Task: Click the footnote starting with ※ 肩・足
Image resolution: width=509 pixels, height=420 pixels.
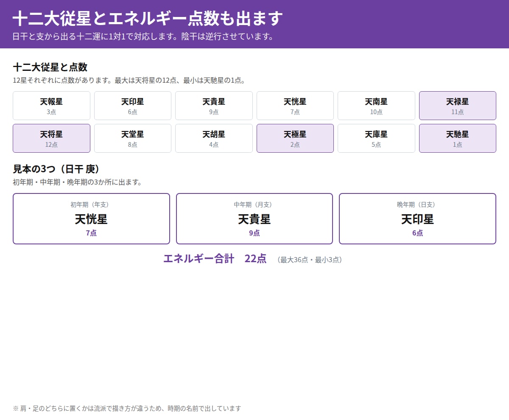Action: [x=127, y=408]
